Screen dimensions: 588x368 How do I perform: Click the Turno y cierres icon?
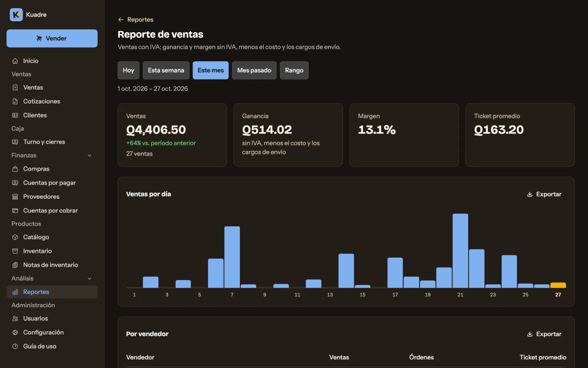(x=15, y=142)
